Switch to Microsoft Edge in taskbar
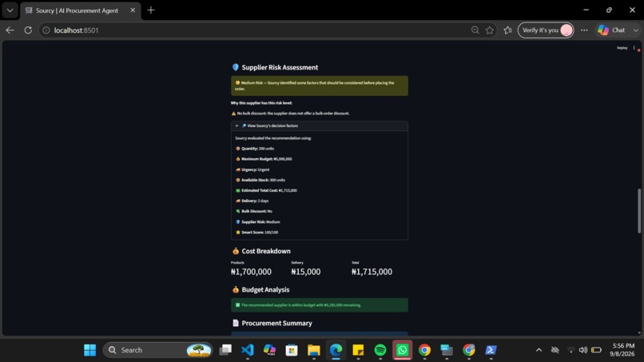 click(x=336, y=350)
